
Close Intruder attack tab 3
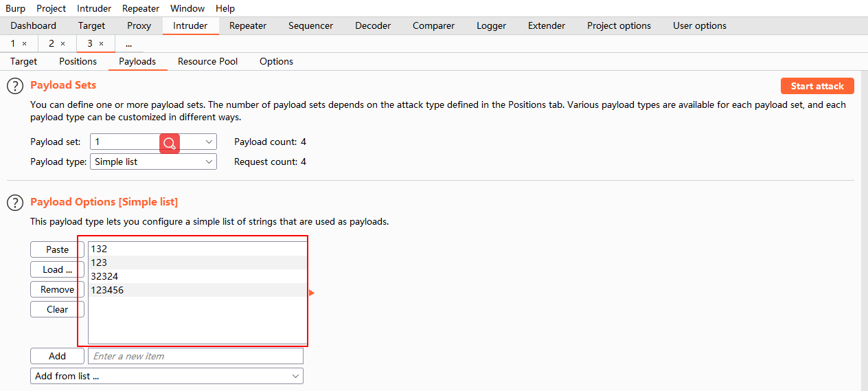tap(102, 43)
